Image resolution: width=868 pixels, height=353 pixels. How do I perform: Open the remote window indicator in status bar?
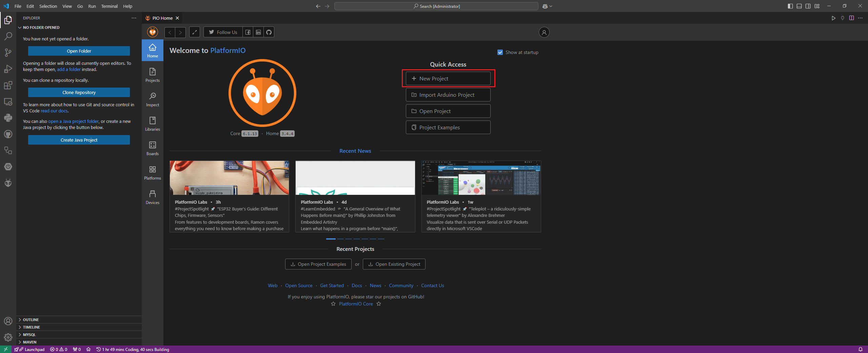tap(6, 349)
